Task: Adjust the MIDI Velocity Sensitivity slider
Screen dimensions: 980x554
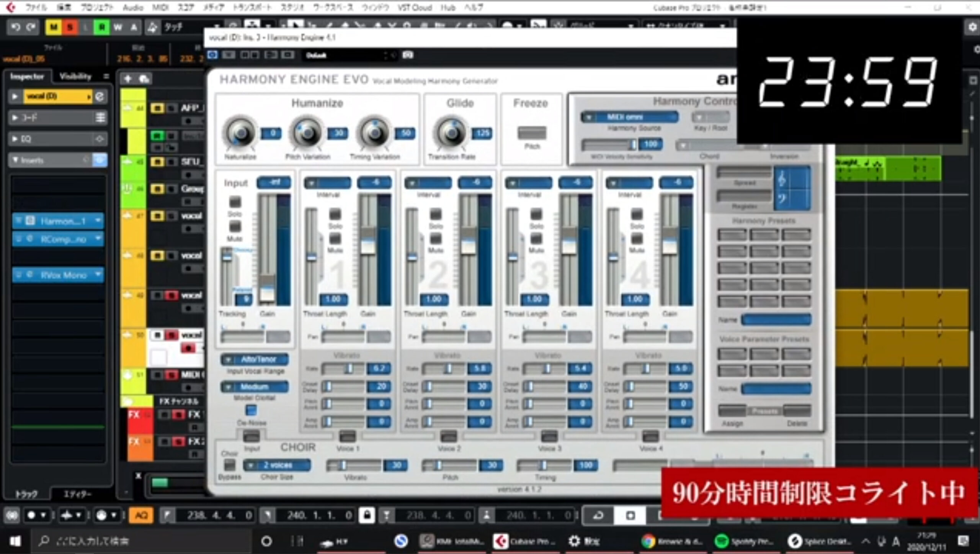Action: 609,144
